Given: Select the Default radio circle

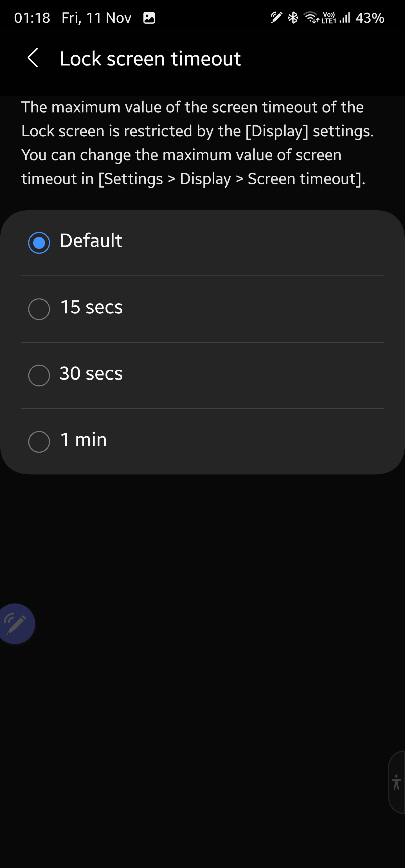Looking at the screenshot, I should [x=39, y=243].
